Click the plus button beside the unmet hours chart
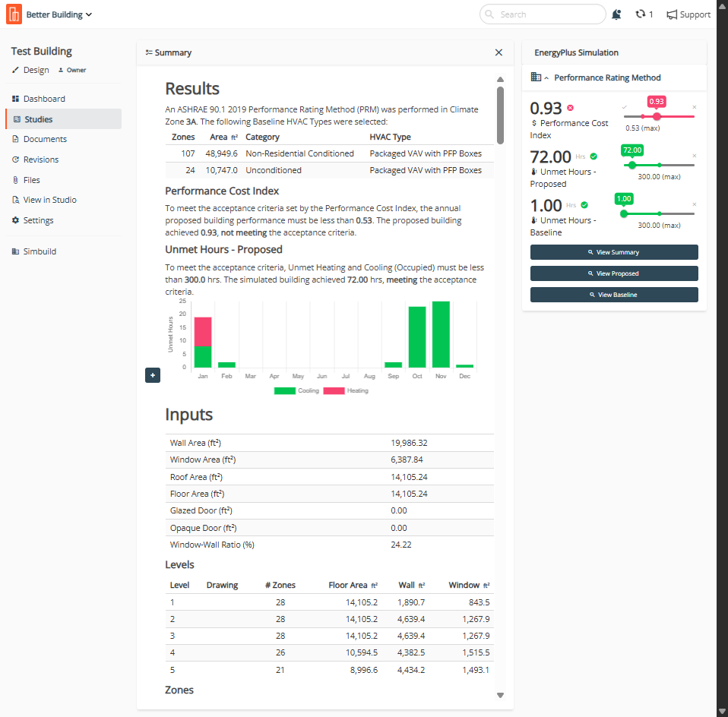 click(x=153, y=375)
